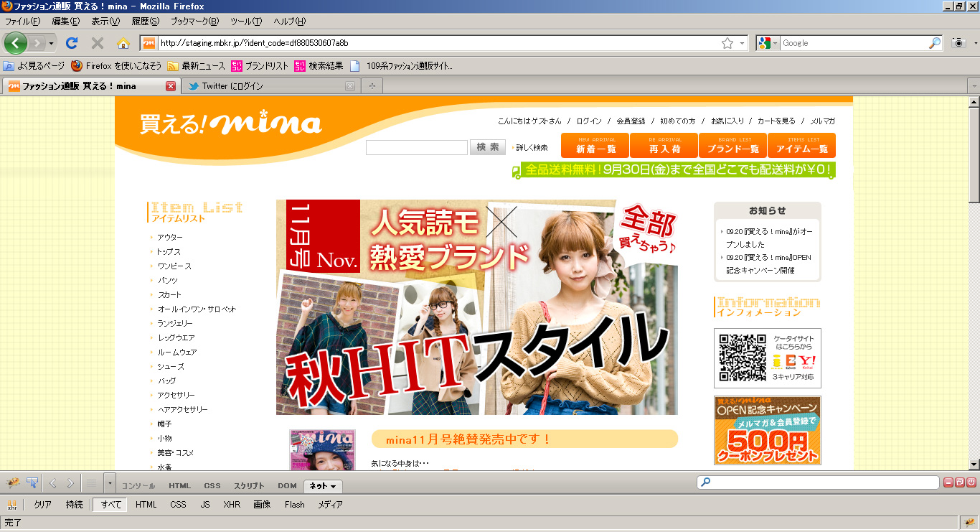This screenshot has height=532, width=980.
Task: Switch to the Twitter にログイン tab
Action: [265, 86]
